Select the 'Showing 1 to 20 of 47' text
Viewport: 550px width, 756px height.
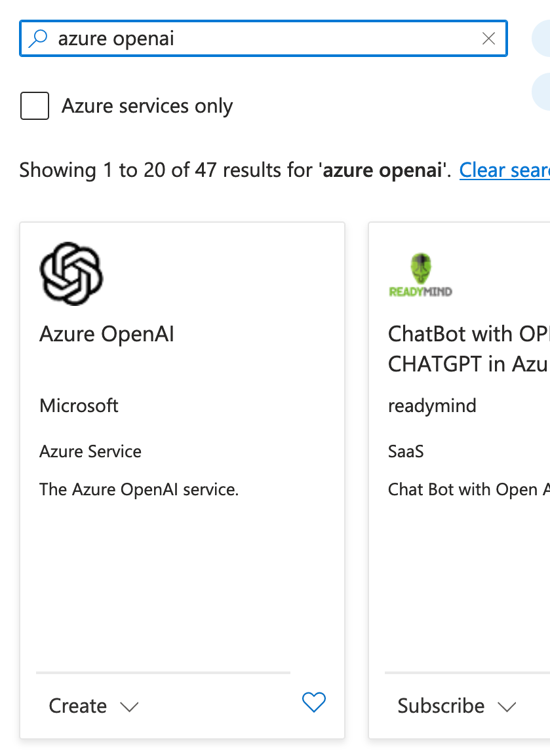pyautogui.click(x=117, y=170)
